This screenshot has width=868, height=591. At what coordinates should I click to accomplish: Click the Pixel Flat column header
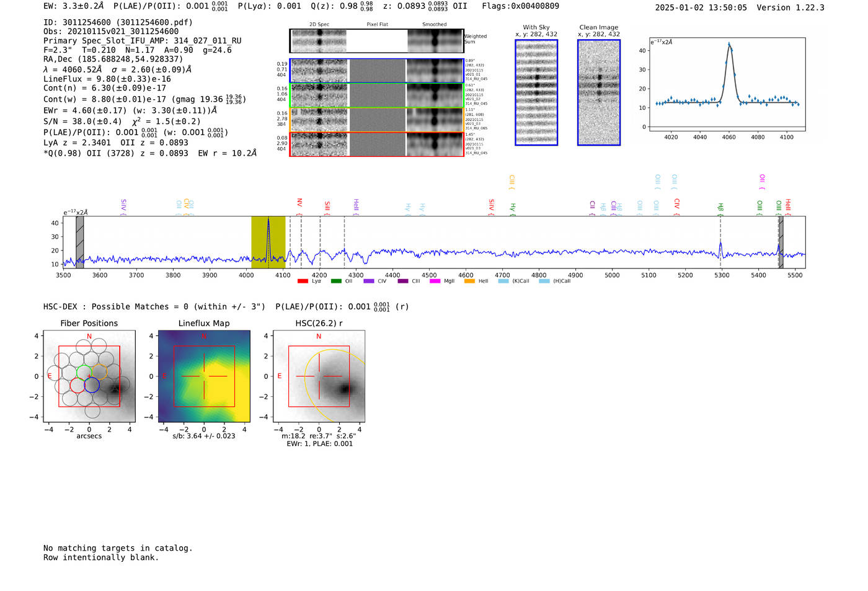click(377, 25)
